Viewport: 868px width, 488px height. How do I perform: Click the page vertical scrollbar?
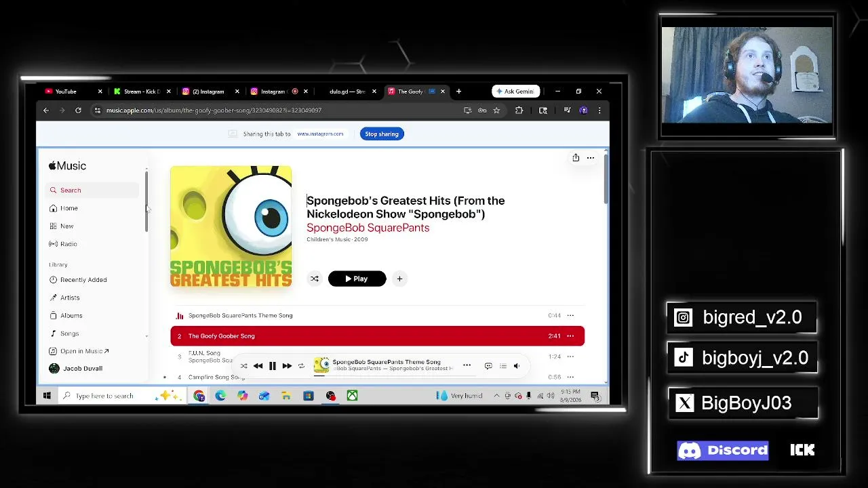coord(606,180)
